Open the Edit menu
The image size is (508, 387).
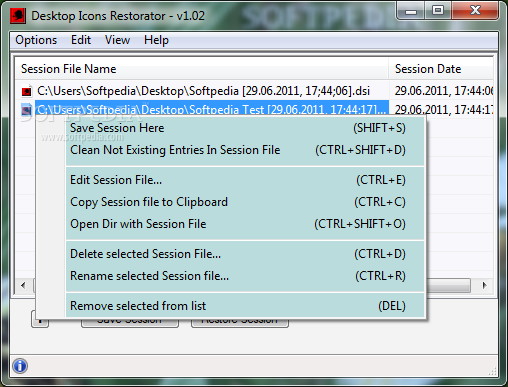coord(81,40)
